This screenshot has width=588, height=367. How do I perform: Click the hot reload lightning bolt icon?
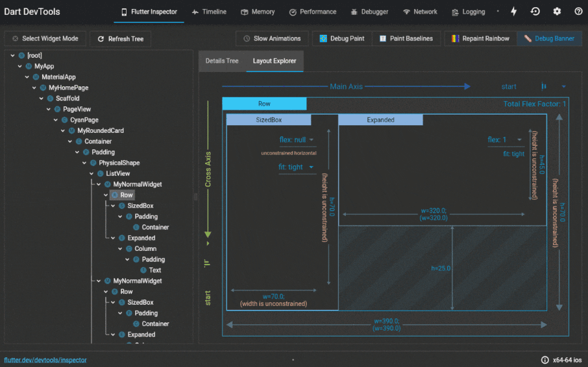tap(514, 12)
